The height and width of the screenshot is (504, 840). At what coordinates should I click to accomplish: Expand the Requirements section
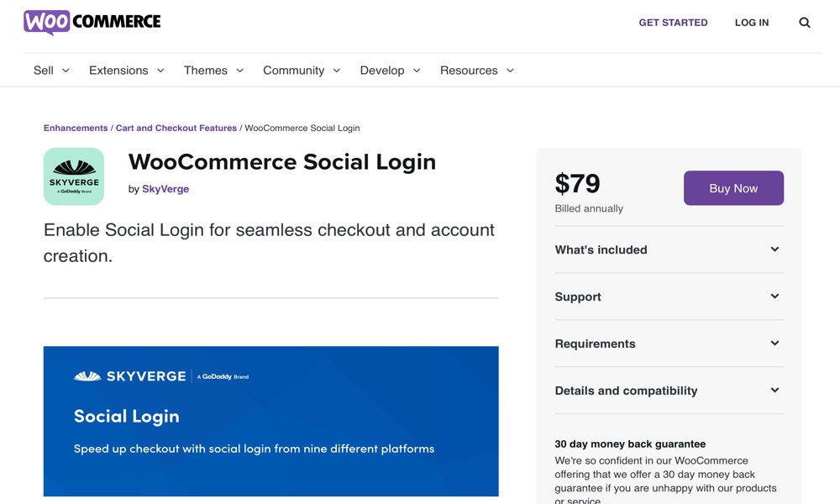pyautogui.click(x=669, y=344)
